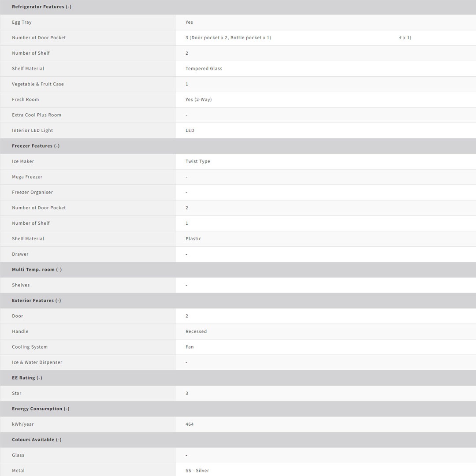
Task: Click the Egg Tray row label
Action: tap(22, 22)
